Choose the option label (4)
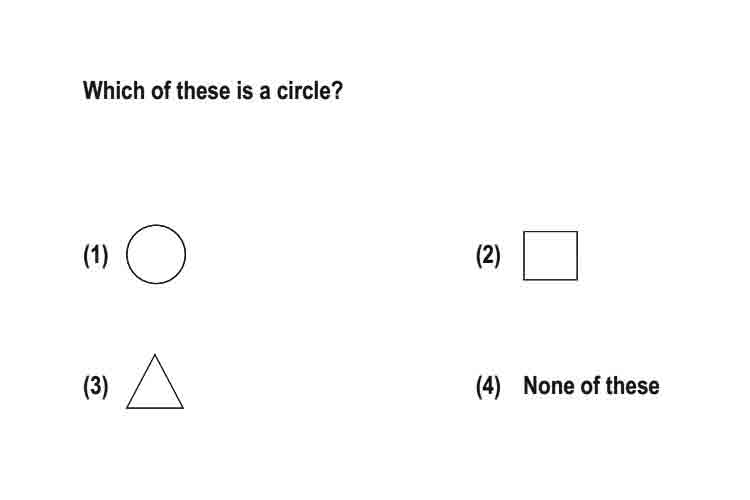Viewport: 750px width, 500px height. 488,386
